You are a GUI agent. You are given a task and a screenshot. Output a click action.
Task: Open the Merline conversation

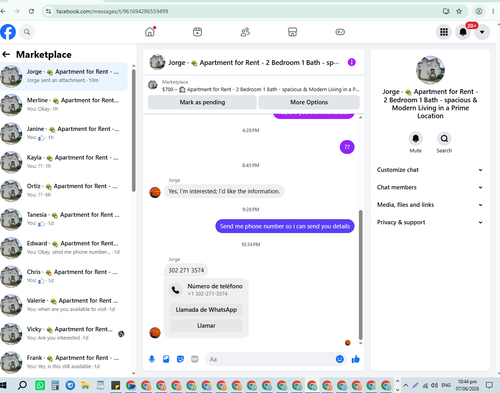pos(64,105)
